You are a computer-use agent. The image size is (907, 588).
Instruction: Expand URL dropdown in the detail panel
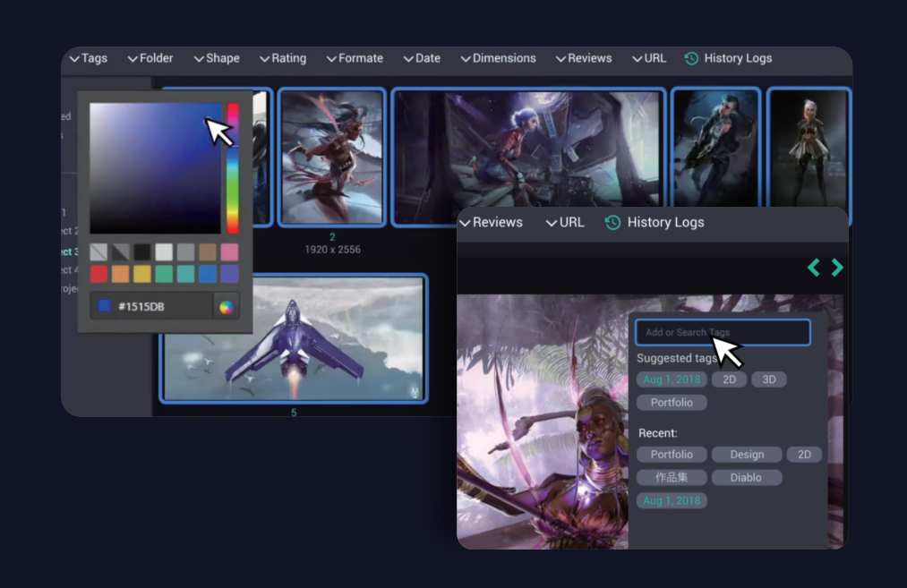(565, 223)
